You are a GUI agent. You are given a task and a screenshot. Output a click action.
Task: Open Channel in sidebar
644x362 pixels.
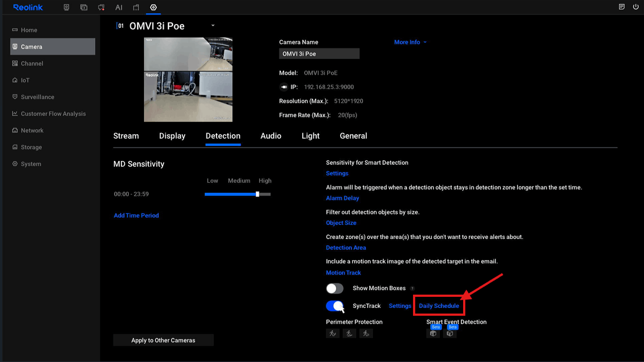tap(52, 63)
